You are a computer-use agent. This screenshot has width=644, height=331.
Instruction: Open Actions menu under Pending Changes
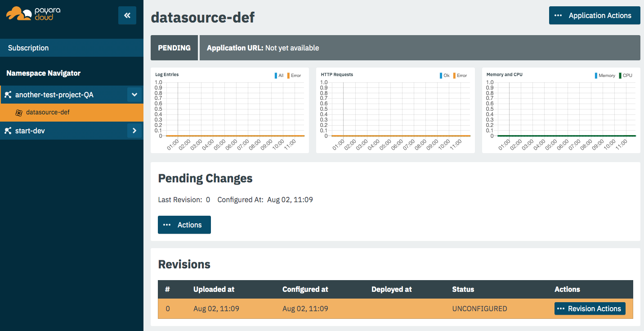pyautogui.click(x=184, y=225)
